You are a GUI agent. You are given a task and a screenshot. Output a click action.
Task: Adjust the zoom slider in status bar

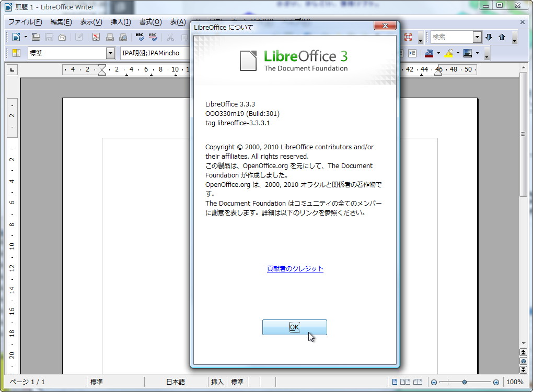point(465,382)
